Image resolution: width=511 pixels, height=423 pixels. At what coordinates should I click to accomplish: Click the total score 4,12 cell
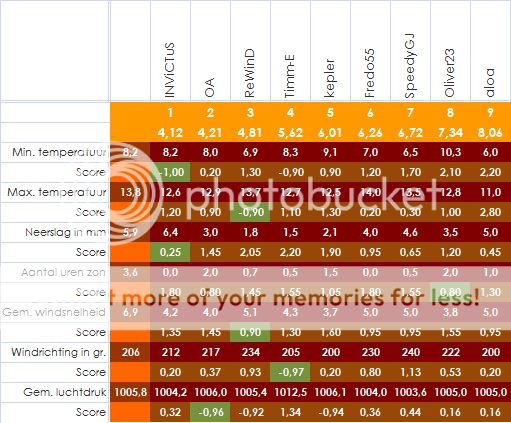(x=170, y=133)
